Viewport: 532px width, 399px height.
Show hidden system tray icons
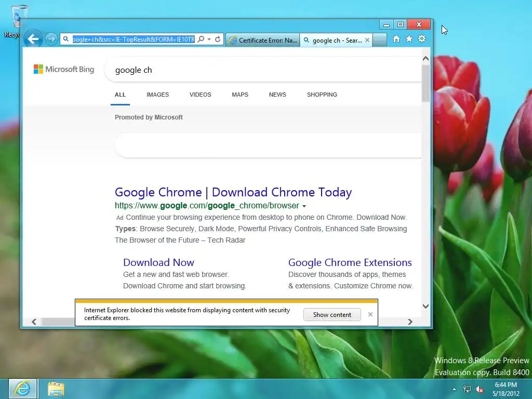[454, 389]
